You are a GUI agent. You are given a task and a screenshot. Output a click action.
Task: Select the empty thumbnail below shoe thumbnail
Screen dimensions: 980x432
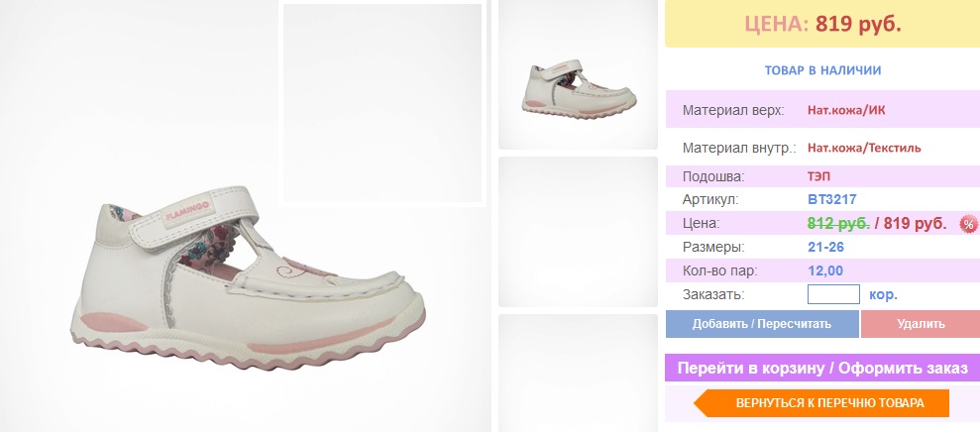click(578, 232)
